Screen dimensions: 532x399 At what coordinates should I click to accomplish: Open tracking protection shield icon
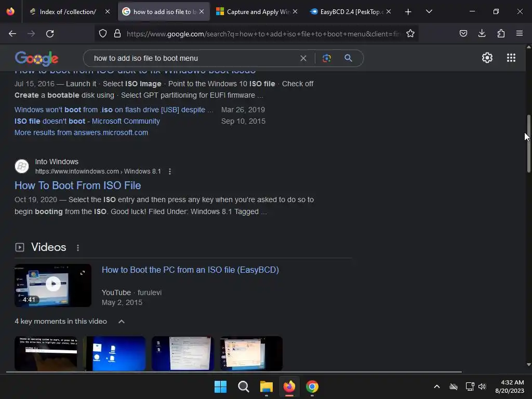[x=103, y=34]
